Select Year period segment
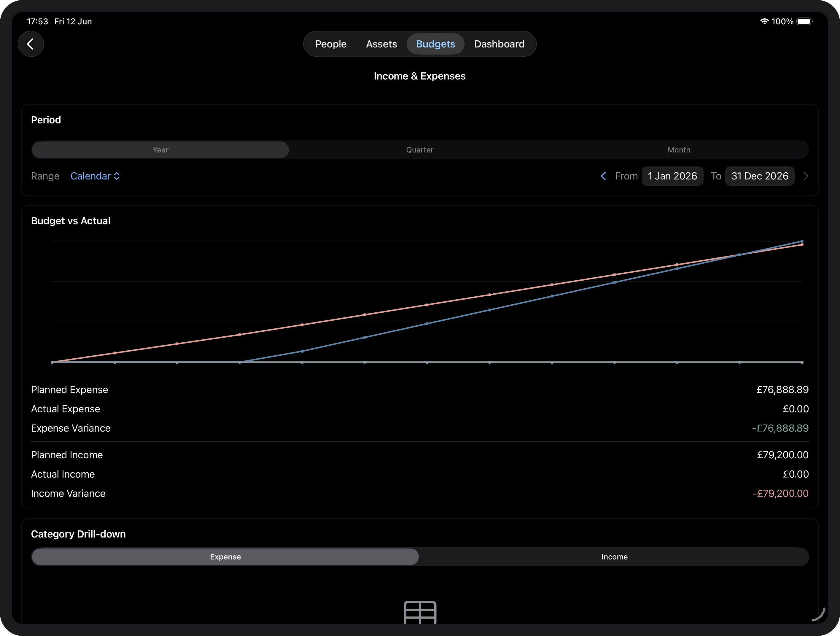The width and height of the screenshot is (840, 636). click(160, 150)
